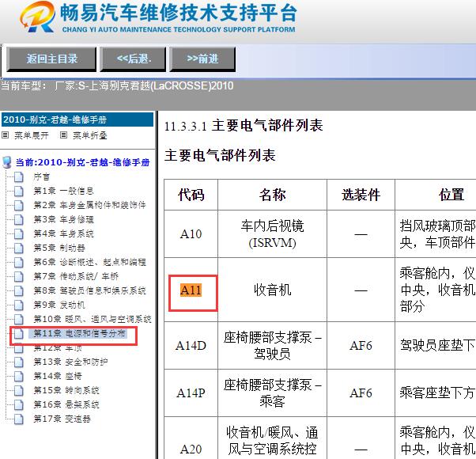The image size is (476, 459).
Task: Click the 收音机 name cell
Action: (x=272, y=290)
